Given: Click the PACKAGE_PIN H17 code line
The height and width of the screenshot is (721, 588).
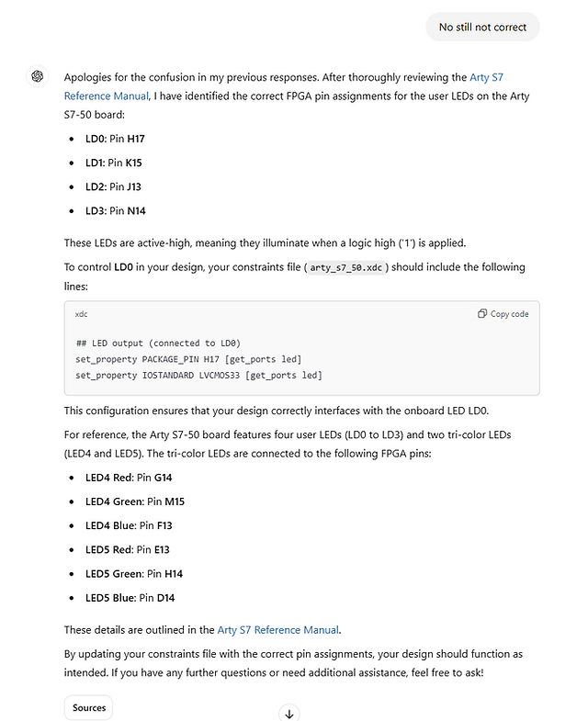Looking at the screenshot, I should [188, 359].
